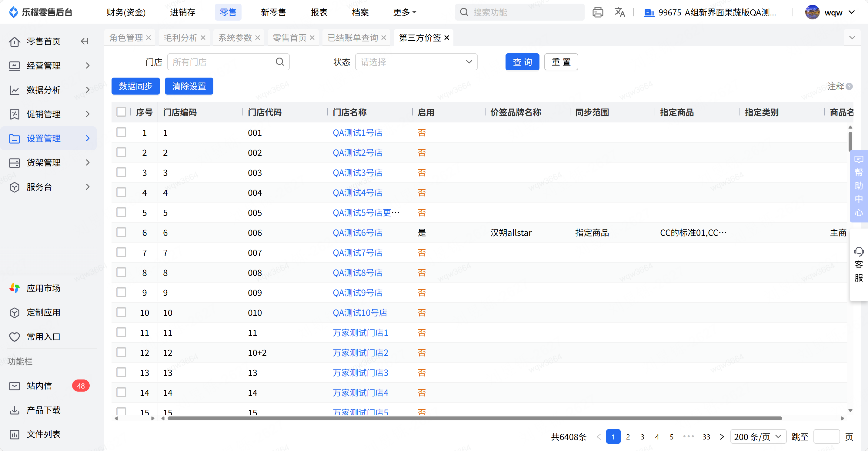Click the 注释 help question icon
Viewport: 868px width, 451px height.
click(x=850, y=87)
